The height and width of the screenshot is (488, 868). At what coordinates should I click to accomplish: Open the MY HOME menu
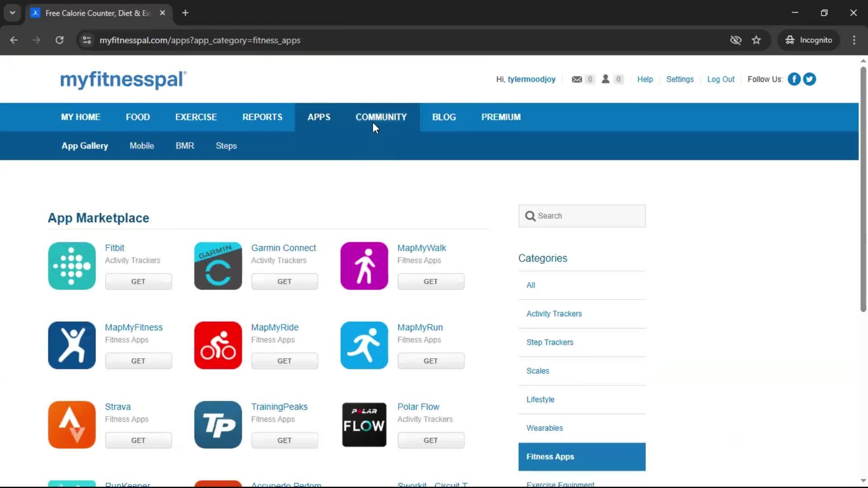pos(80,117)
